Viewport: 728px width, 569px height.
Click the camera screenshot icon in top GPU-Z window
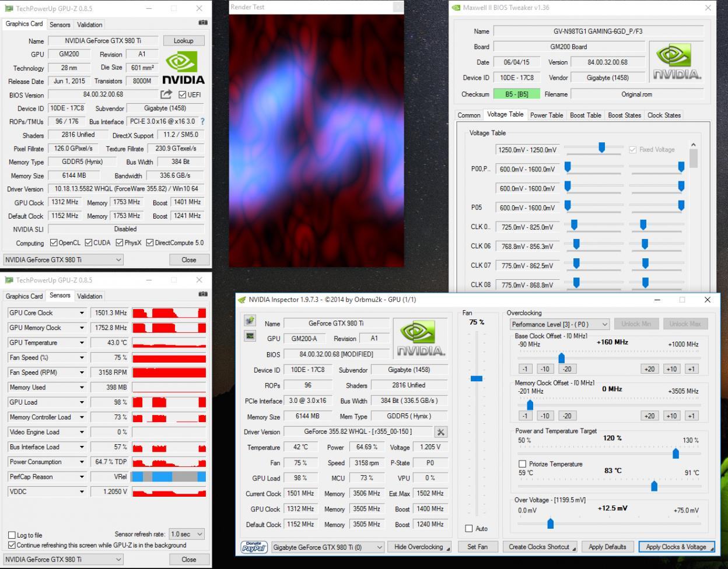pyautogui.click(x=202, y=23)
